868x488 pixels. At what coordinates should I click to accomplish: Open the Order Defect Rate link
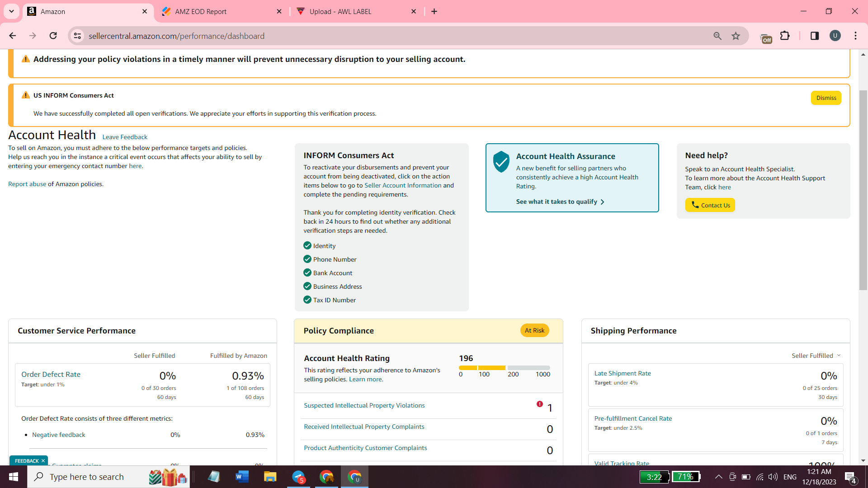tap(51, 374)
